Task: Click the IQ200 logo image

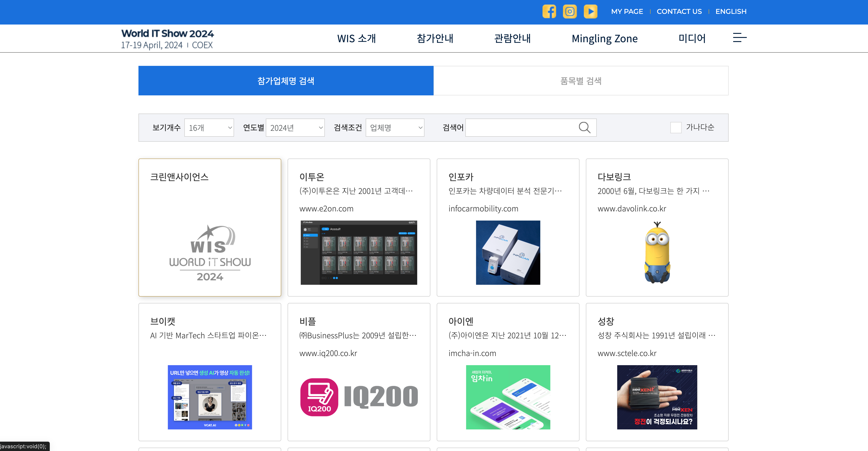Action: (x=359, y=397)
